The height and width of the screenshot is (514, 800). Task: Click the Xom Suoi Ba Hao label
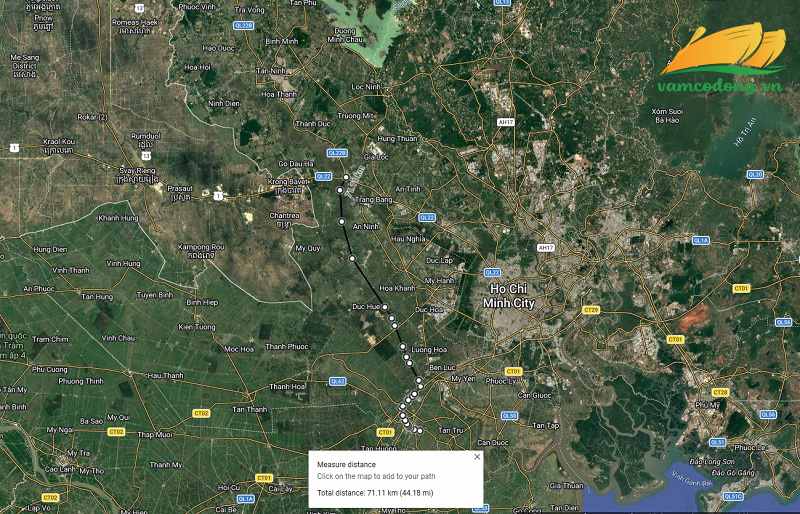[667, 115]
